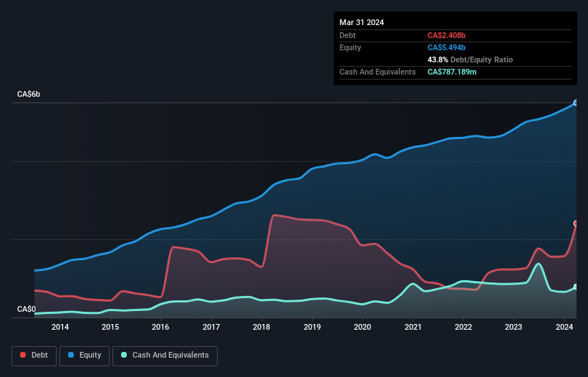Image resolution: width=588 pixels, height=377 pixels.
Task: Click the 2020 x-axis label
Action: (x=362, y=327)
